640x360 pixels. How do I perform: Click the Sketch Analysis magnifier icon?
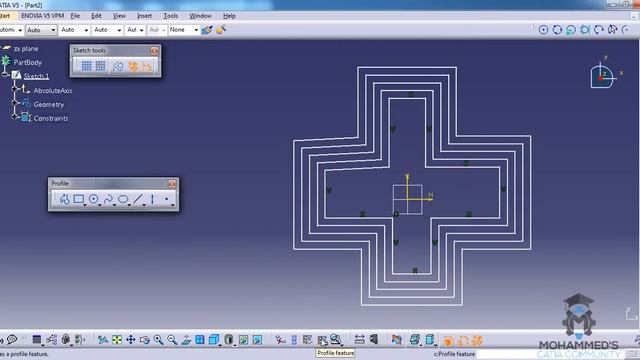336,340
